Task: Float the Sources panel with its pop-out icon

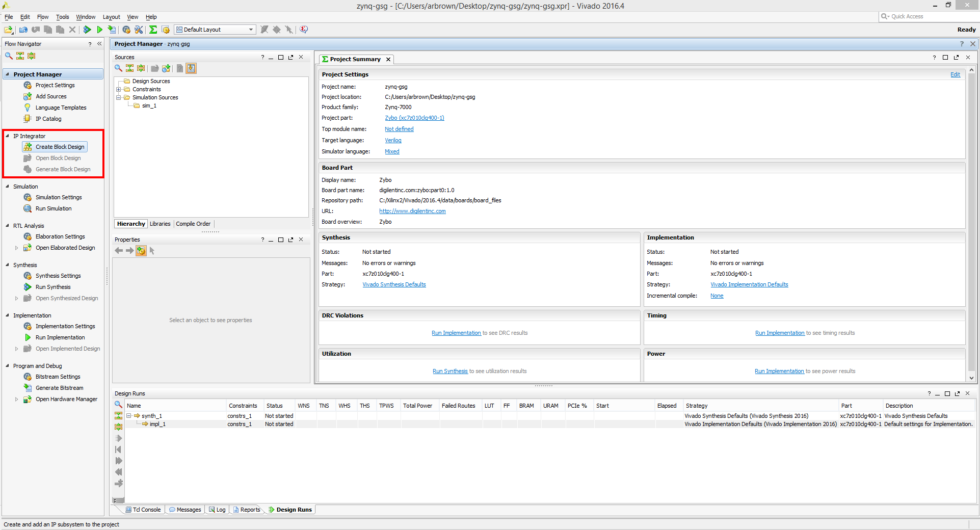Action: click(291, 57)
